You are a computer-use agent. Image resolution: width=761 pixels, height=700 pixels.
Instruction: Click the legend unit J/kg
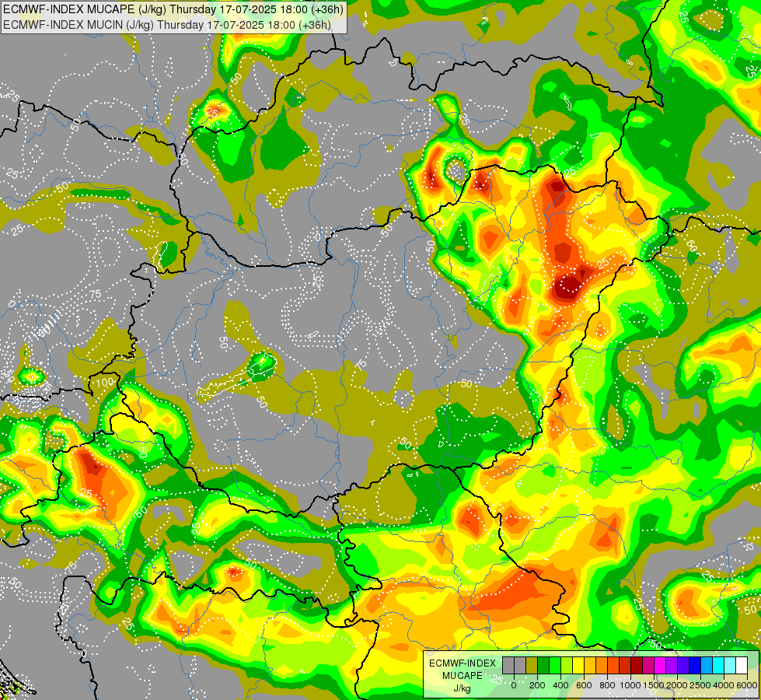coord(462,688)
